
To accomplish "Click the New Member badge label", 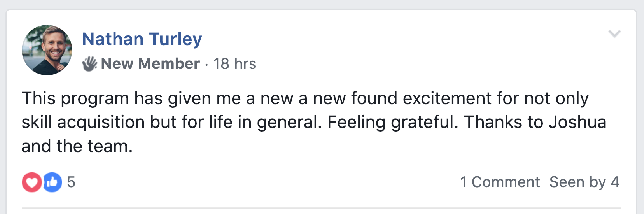I will tap(150, 64).
